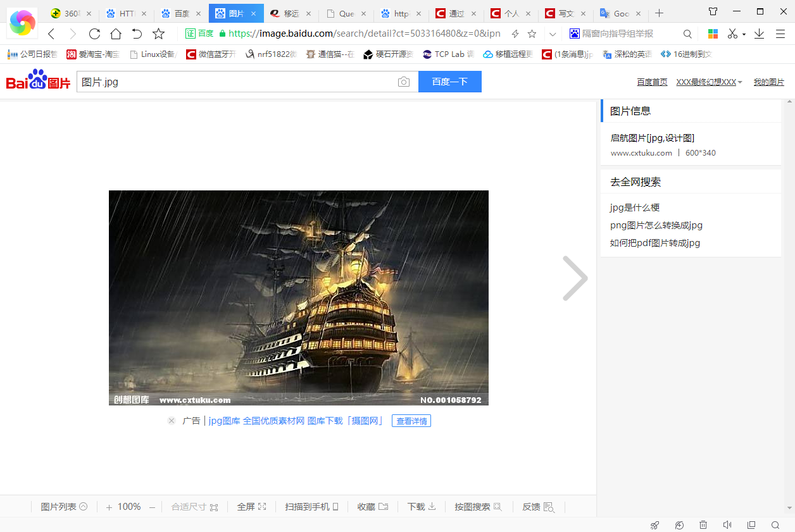Click 扫描到手机 scan to phone
795x532 pixels.
311,507
